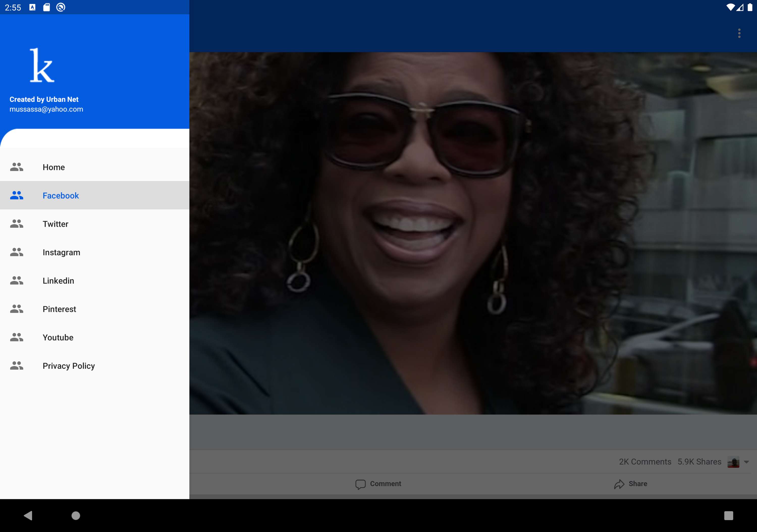Open the 2K Comments link
This screenshot has height=532, width=757.
tap(645, 461)
